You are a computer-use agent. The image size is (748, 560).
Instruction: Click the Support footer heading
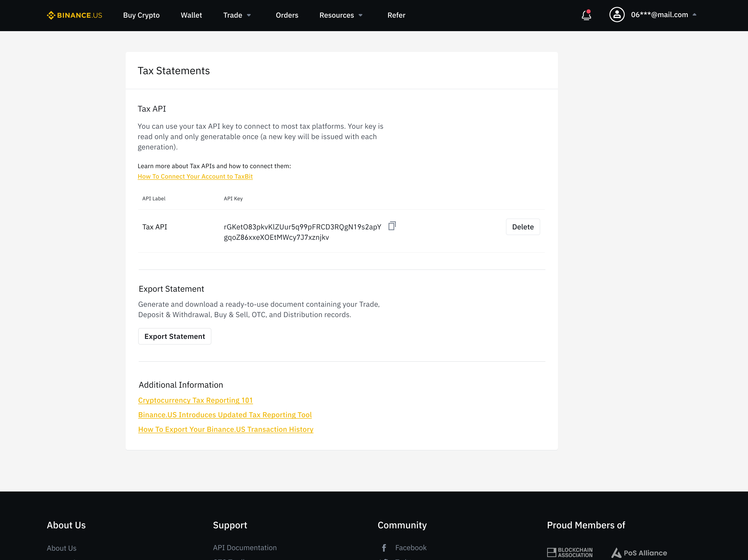(x=230, y=525)
